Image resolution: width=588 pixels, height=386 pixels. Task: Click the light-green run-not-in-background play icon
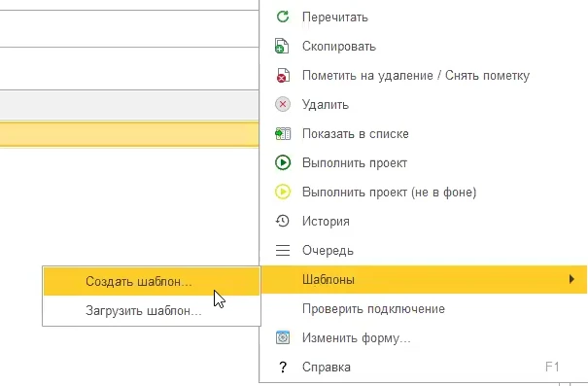click(x=283, y=192)
